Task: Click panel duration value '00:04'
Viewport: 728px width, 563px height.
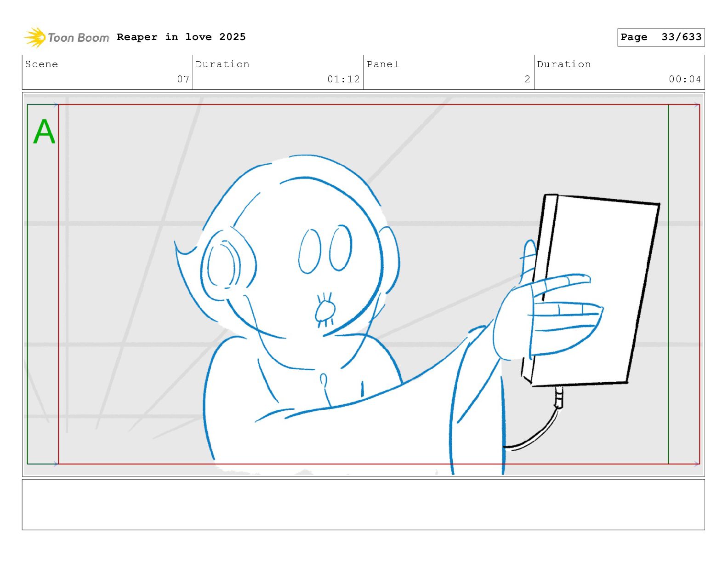Action: (685, 79)
